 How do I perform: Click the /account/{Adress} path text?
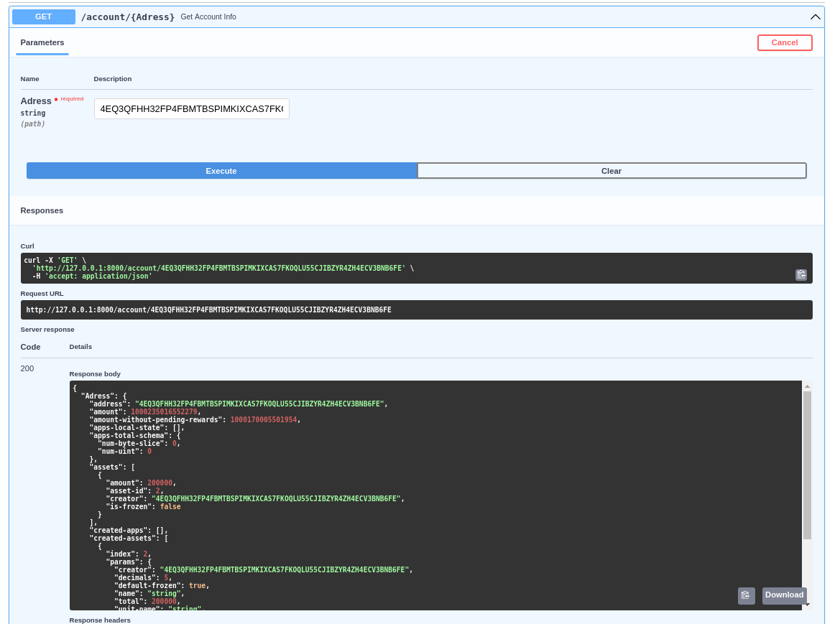tap(127, 17)
